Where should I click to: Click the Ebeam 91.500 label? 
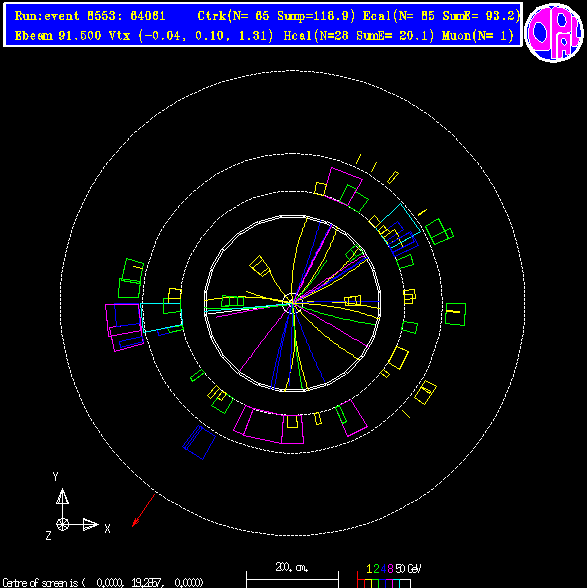(58, 36)
